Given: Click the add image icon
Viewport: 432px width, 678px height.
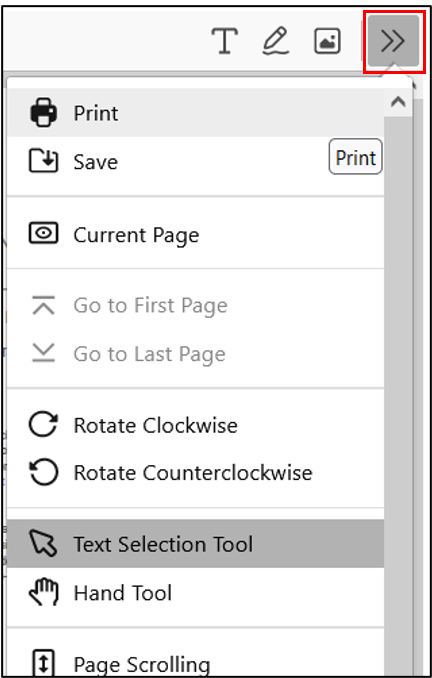Looking at the screenshot, I should pyautogui.click(x=327, y=41).
